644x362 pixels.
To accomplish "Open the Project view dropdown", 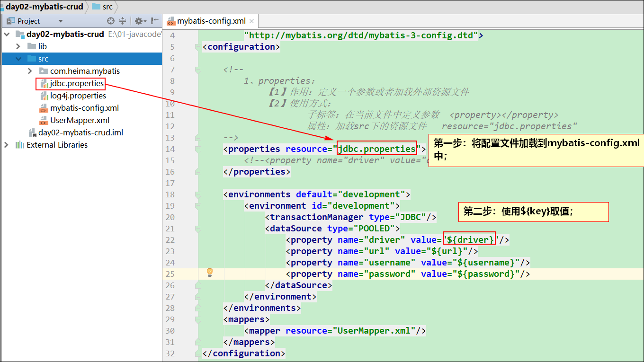I will 60,21.
